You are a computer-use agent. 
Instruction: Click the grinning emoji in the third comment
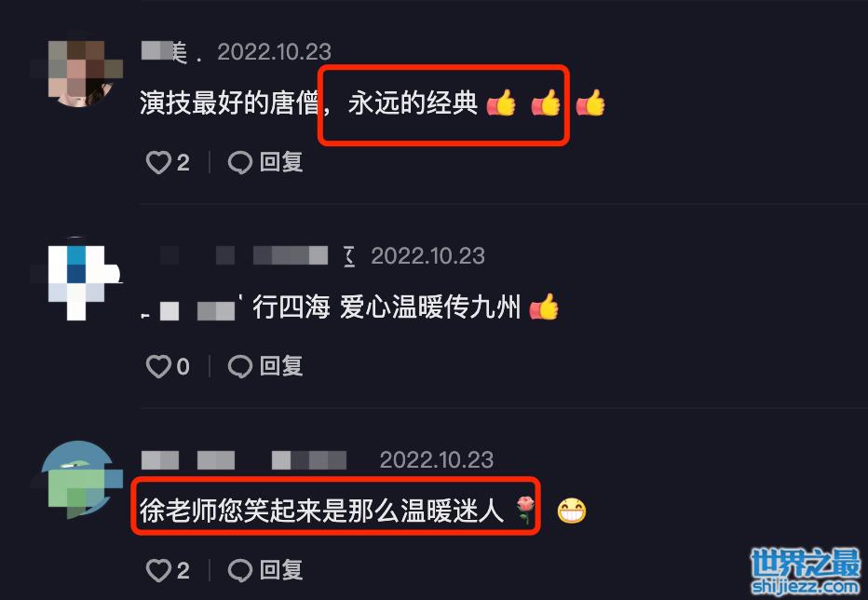click(x=571, y=511)
